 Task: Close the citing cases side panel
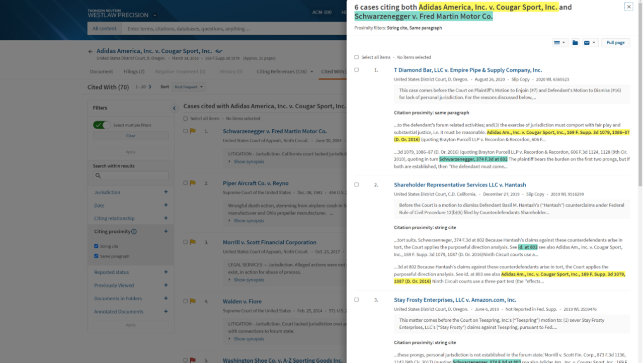[x=628, y=7]
